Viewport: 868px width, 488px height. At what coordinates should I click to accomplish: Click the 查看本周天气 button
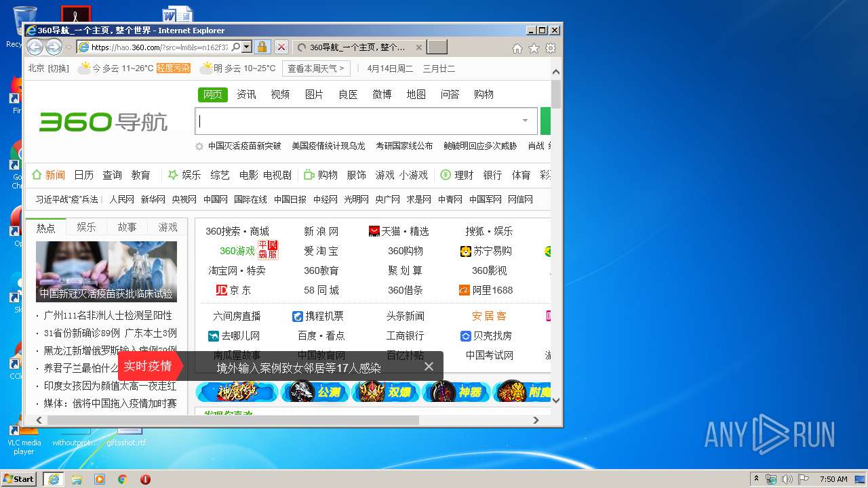click(315, 68)
